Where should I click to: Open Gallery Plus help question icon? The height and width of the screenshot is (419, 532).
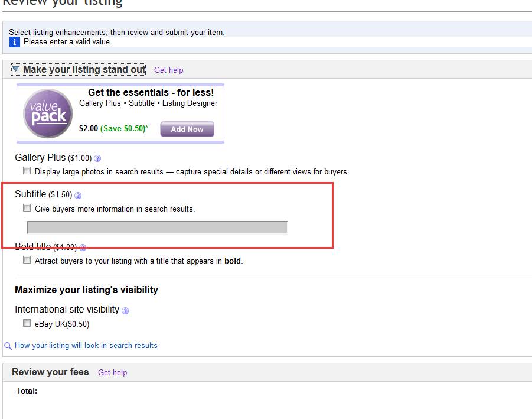tap(97, 158)
